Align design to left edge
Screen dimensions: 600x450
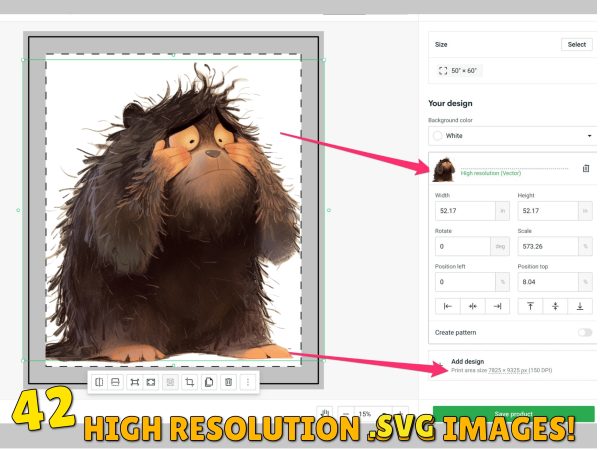point(447,306)
